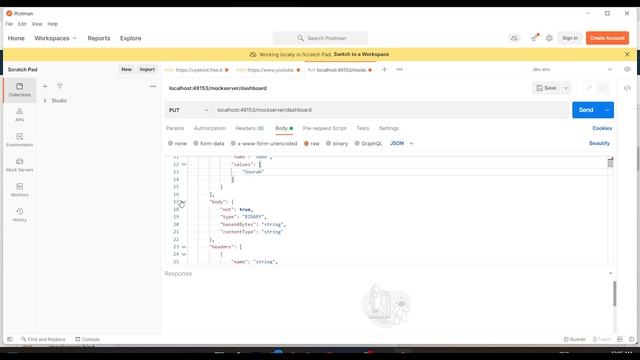The width and height of the screenshot is (640, 360).
Task: Open the Edit menu
Action: (x=22, y=24)
